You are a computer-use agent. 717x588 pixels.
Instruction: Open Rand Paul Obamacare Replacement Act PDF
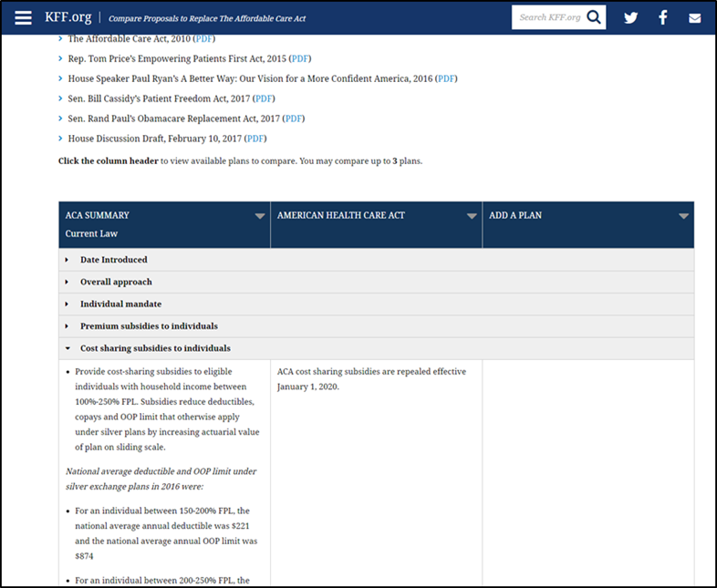click(294, 119)
